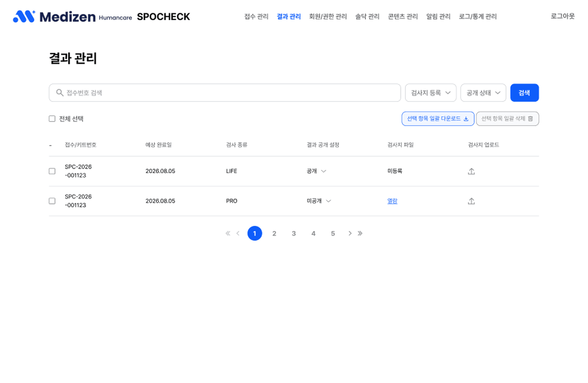
Task: Select page 1 in the pagination
Action: pyautogui.click(x=255, y=234)
